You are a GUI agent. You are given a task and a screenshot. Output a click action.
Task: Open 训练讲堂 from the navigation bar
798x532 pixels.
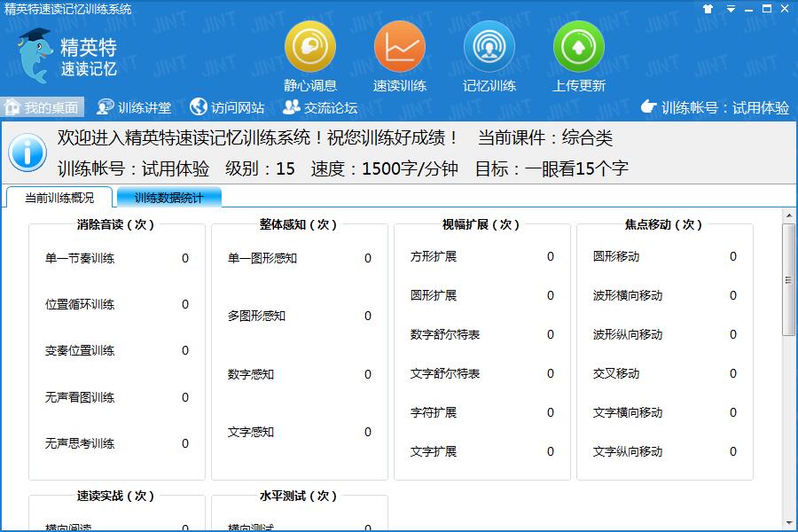click(x=135, y=108)
